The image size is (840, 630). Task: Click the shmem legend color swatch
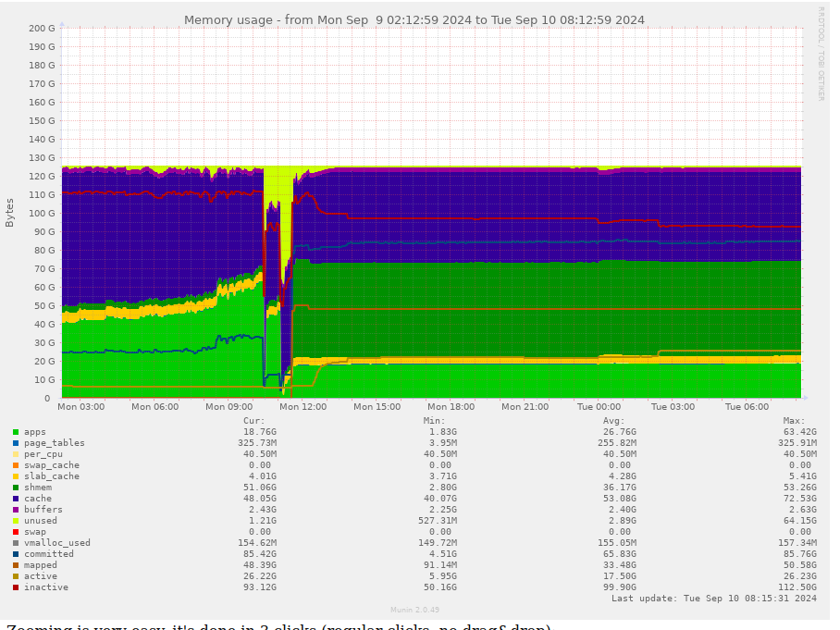coord(16,488)
